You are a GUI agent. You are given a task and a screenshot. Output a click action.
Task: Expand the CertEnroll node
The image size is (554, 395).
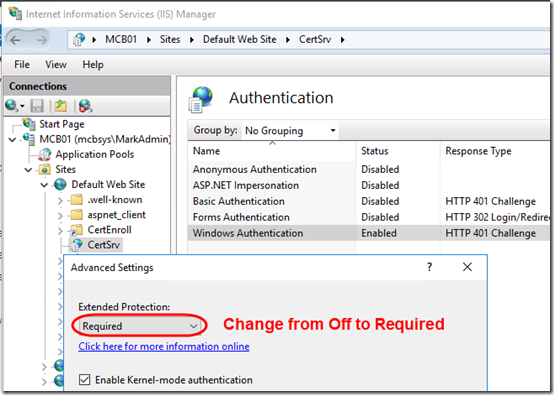tap(60, 231)
